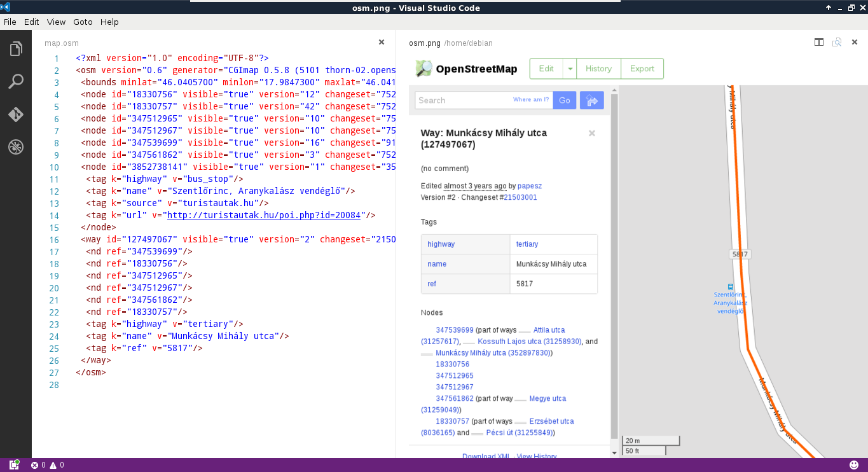
Task: Click the errors and warnings status indicator
Action: (48, 465)
